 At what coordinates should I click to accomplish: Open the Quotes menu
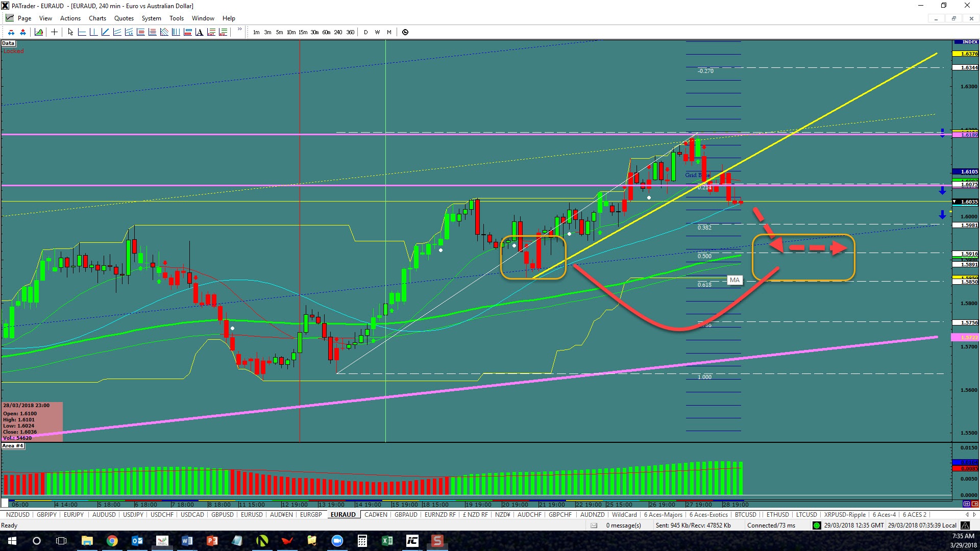(124, 18)
